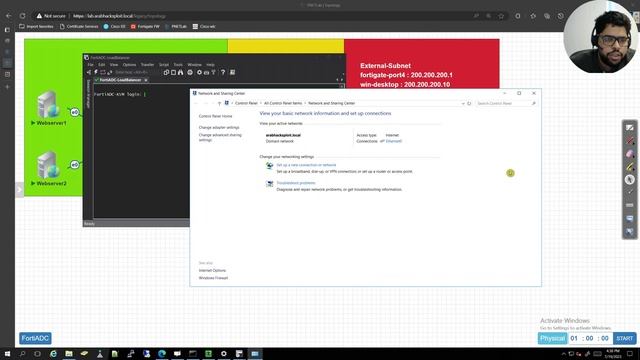This screenshot has width=640, height=360.
Task: Open Control Panel Home link
Action: pyautogui.click(x=216, y=116)
